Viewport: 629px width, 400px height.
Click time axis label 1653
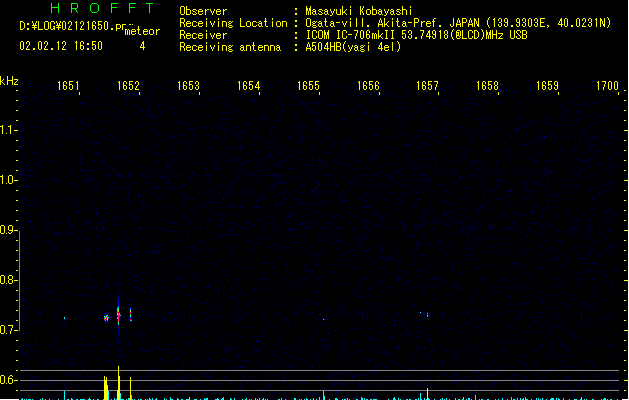pyautogui.click(x=188, y=86)
